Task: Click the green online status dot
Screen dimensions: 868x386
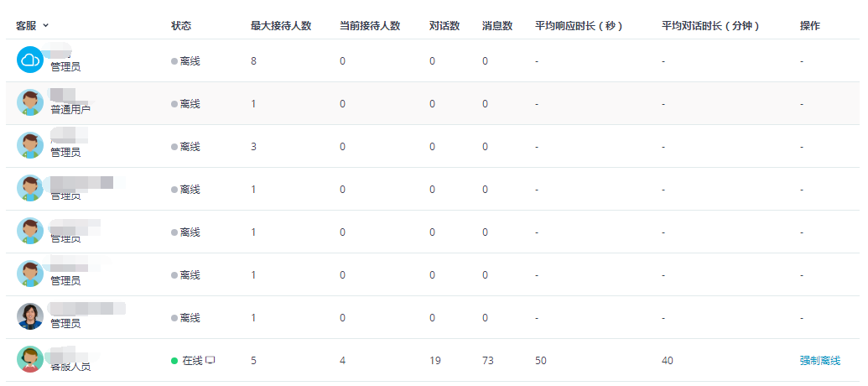Action: (x=174, y=361)
